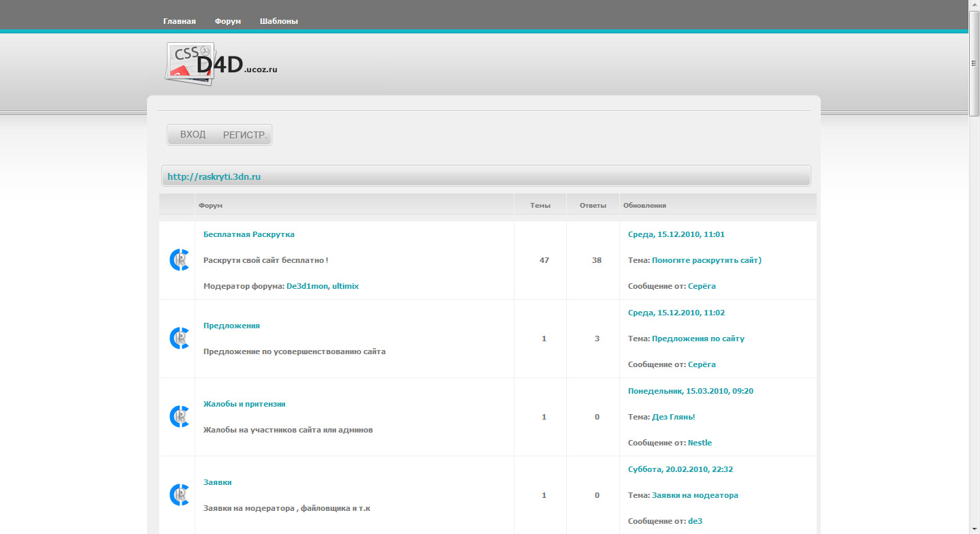Open the http://raskryti.3dn.ru category link
Screen dimensions: 980x534
[x=214, y=176]
